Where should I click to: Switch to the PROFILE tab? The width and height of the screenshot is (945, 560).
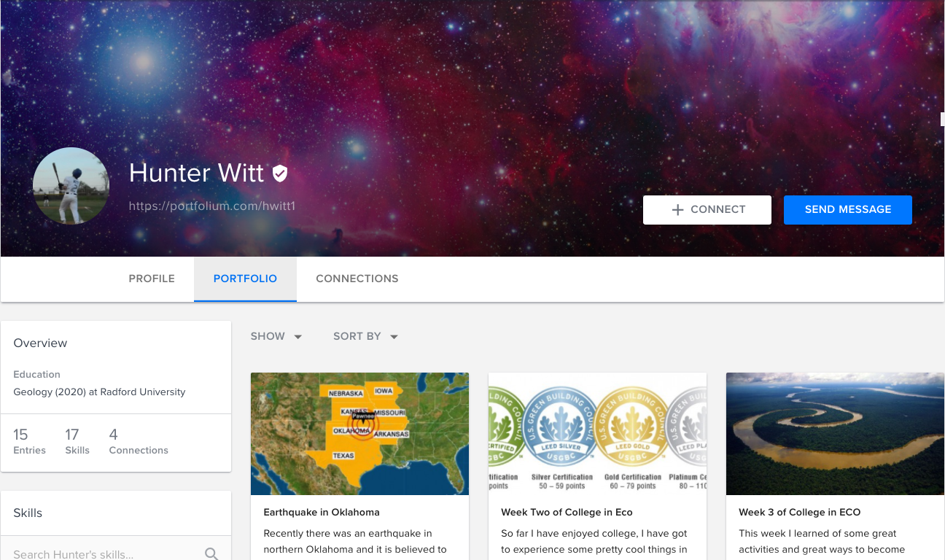click(x=152, y=279)
